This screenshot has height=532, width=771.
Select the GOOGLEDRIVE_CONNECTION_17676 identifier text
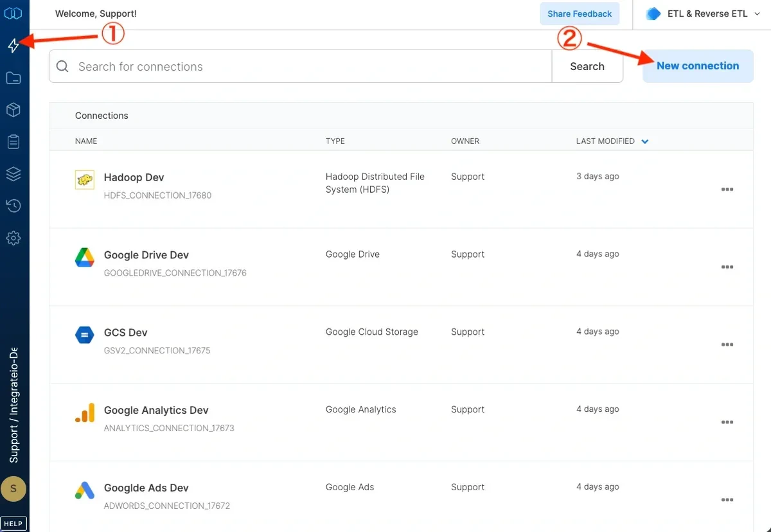[175, 273]
